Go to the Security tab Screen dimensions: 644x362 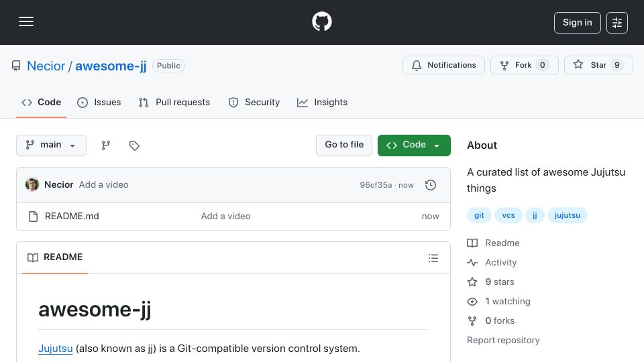pyautogui.click(x=254, y=102)
